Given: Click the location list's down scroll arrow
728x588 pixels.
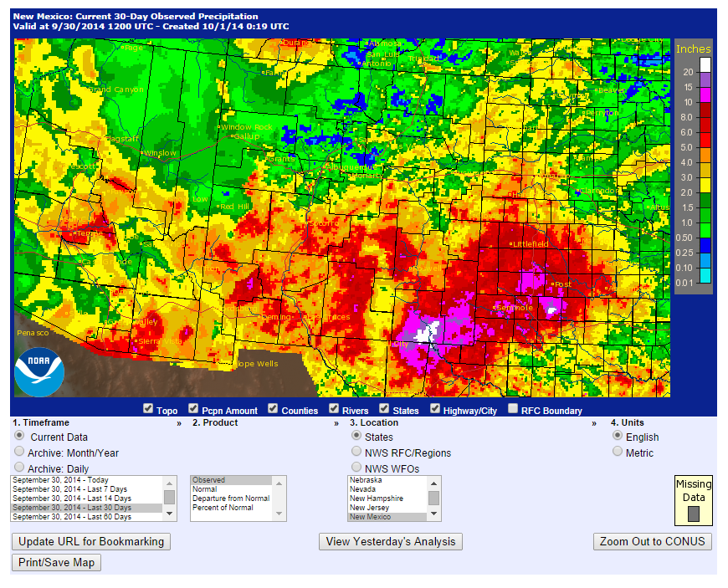Looking at the screenshot, I should 433,514.
